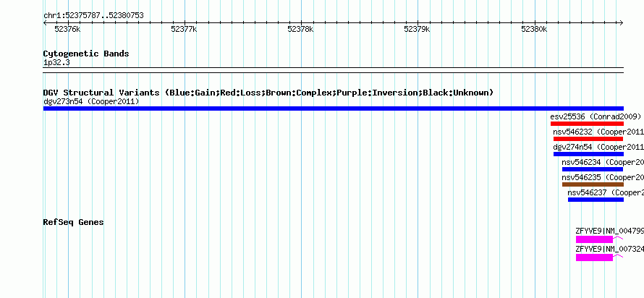Click the dgv273n54 (Cooper2011) label
This screenshot has height=298, width=644.
(91, 101)
